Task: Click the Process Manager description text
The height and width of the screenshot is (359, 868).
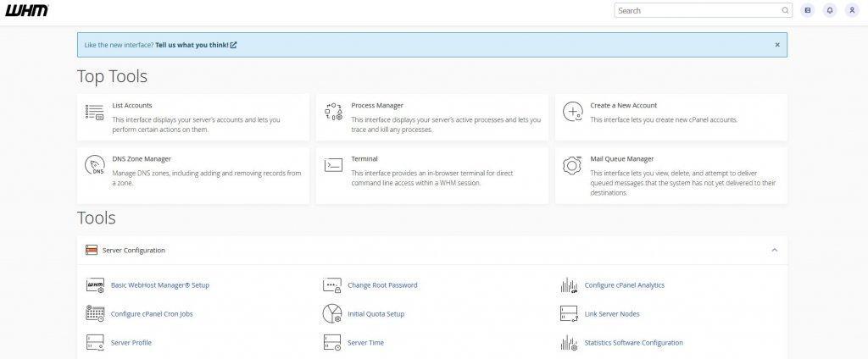Action: tap(446, 124)
